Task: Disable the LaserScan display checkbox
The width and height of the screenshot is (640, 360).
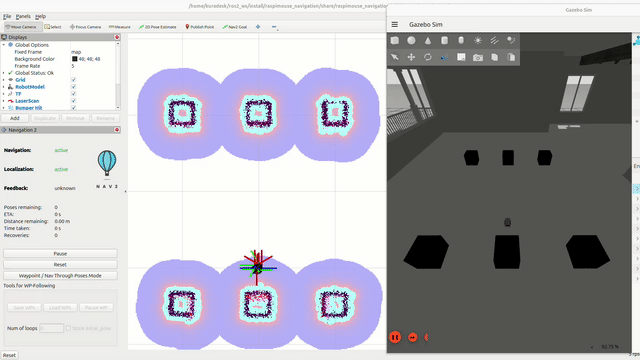Action: click(73, 101)
